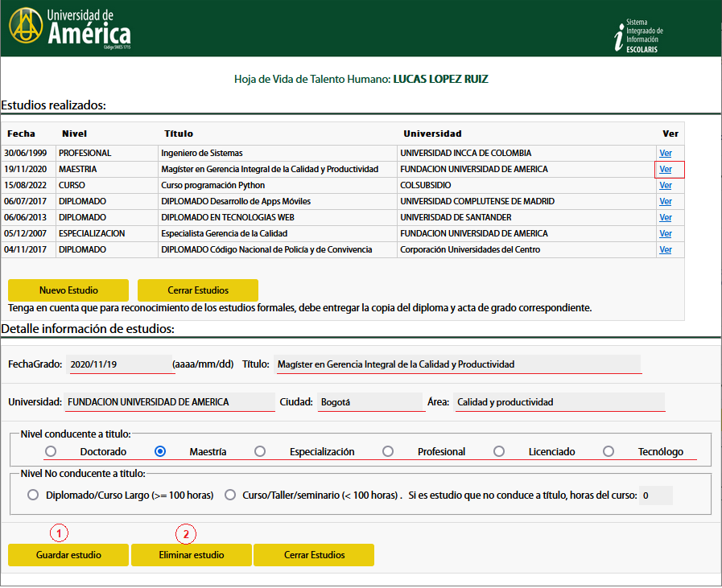This screenshot has width=722, height=588.
Task: Click the horas del curso input field
Action: coord(656,495)
